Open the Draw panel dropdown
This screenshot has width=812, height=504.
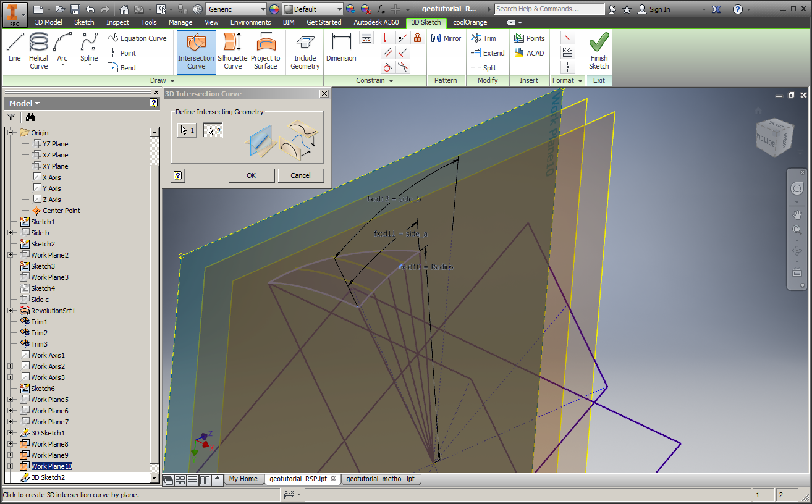[163, 80]
